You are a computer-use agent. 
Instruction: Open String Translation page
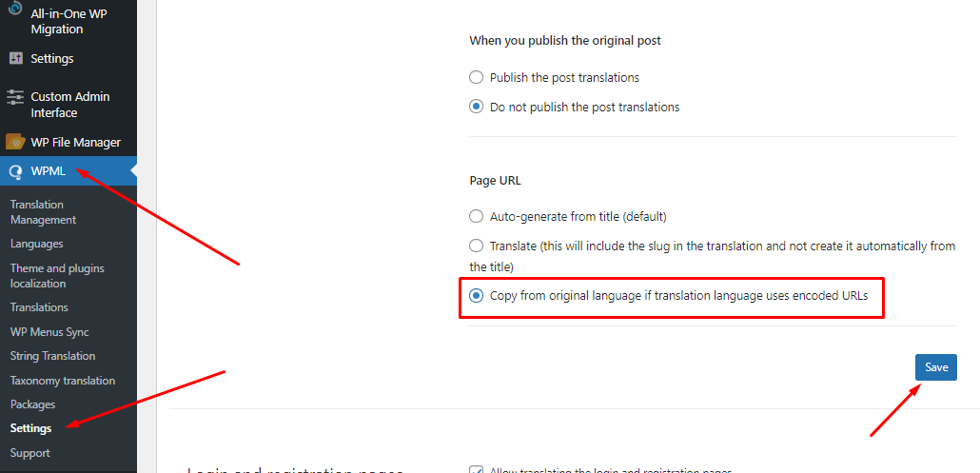pyautogui.click(x=52, y=356)
